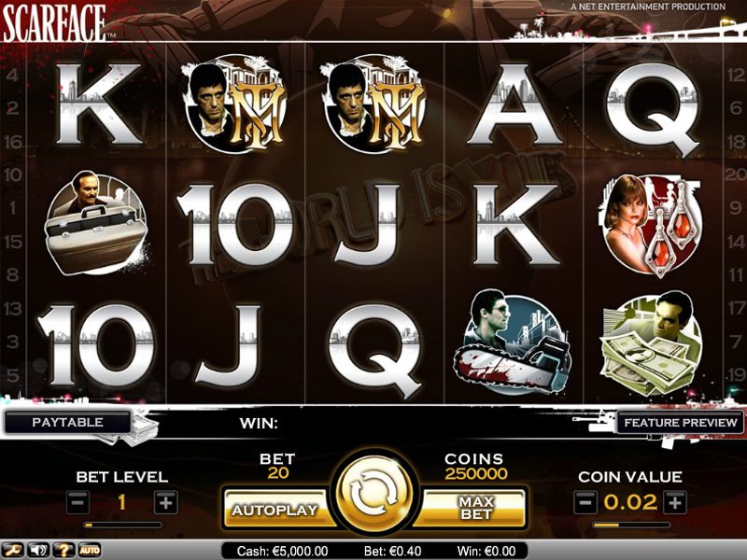This screenshot has width=747, height=560.
Task: Select payline number 12 on right edge
Action: pyautogui.click(x=736, y=75)
